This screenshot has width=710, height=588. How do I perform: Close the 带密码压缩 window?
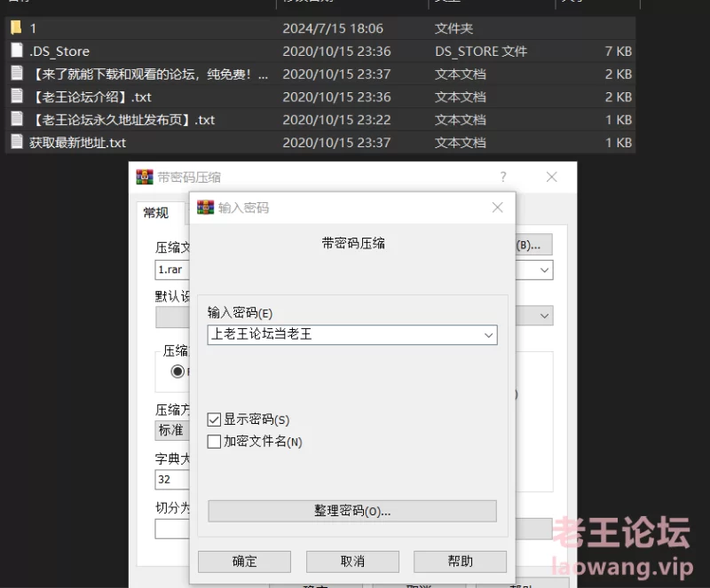tap(551, 177)
